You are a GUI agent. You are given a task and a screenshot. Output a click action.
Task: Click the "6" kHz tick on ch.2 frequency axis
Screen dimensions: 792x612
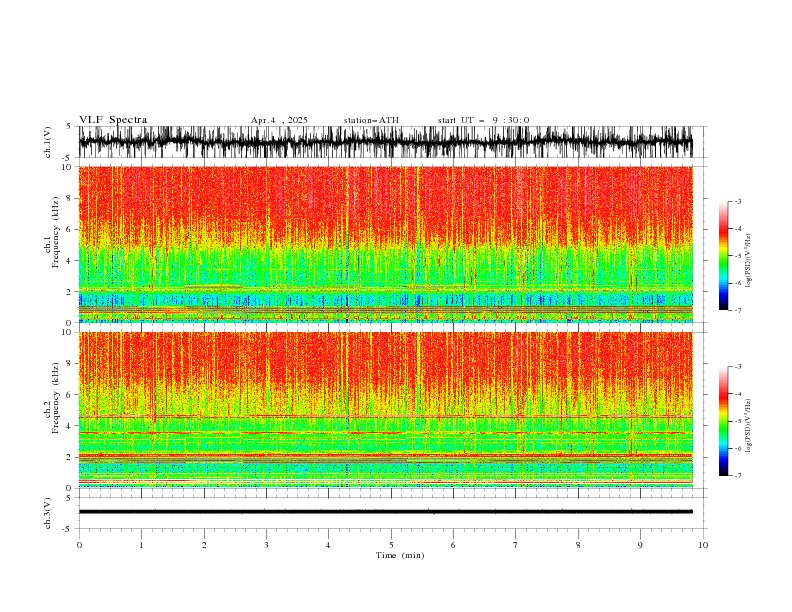pos(70,395)
